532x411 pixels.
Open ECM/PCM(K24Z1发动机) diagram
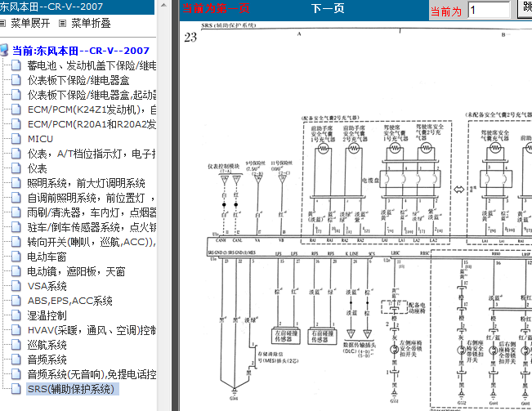click(92, 109)
